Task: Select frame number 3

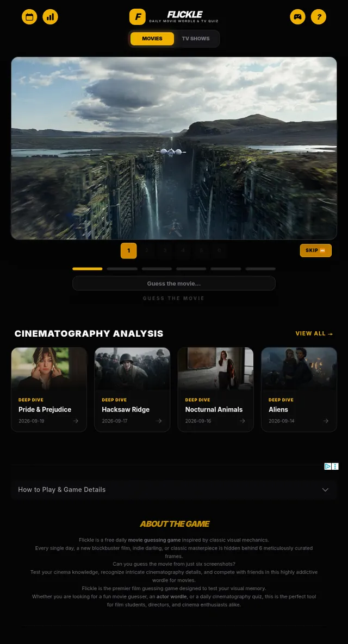Action: click(x=165, y=250)
